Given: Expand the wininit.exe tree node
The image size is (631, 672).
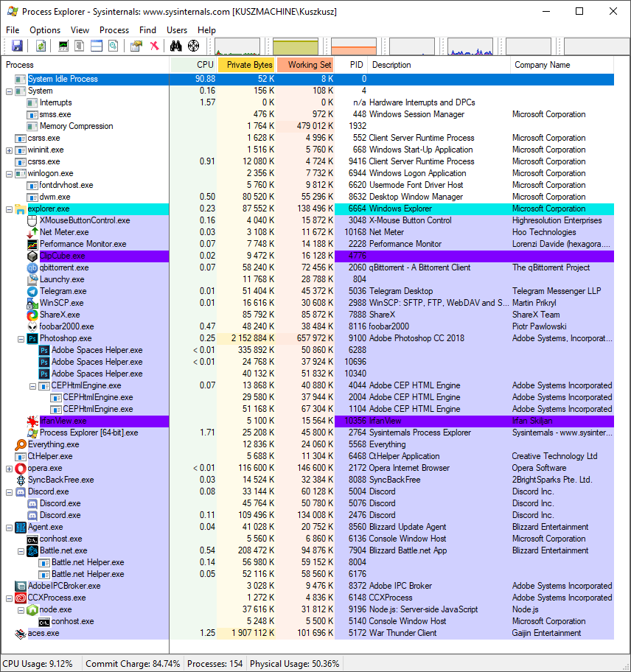Looking at the screenshot, I should click(9, 150).
